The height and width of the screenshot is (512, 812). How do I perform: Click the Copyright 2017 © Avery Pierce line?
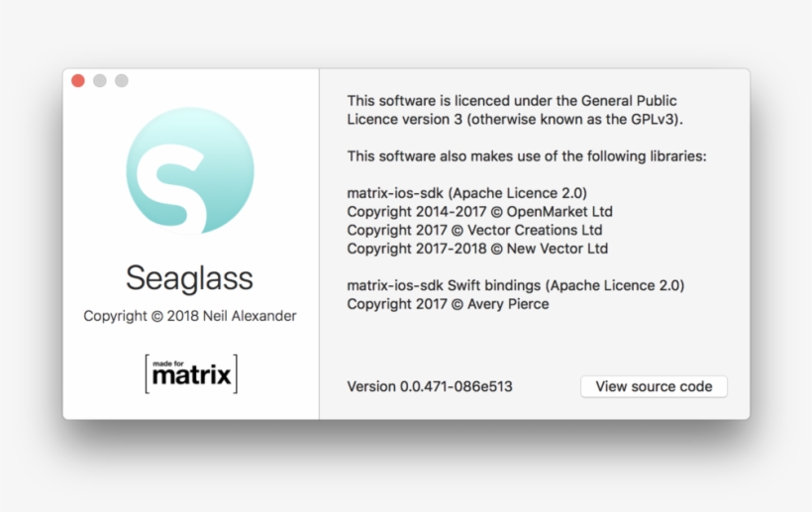click(448, 304)
